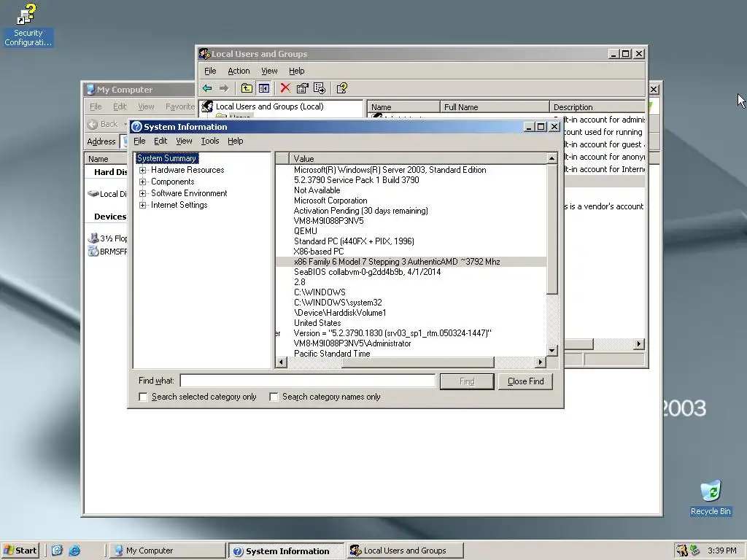747x560 pixels.
Task: Open Help menu in Local Users and Groups
Action: click(x=296, y=71)
